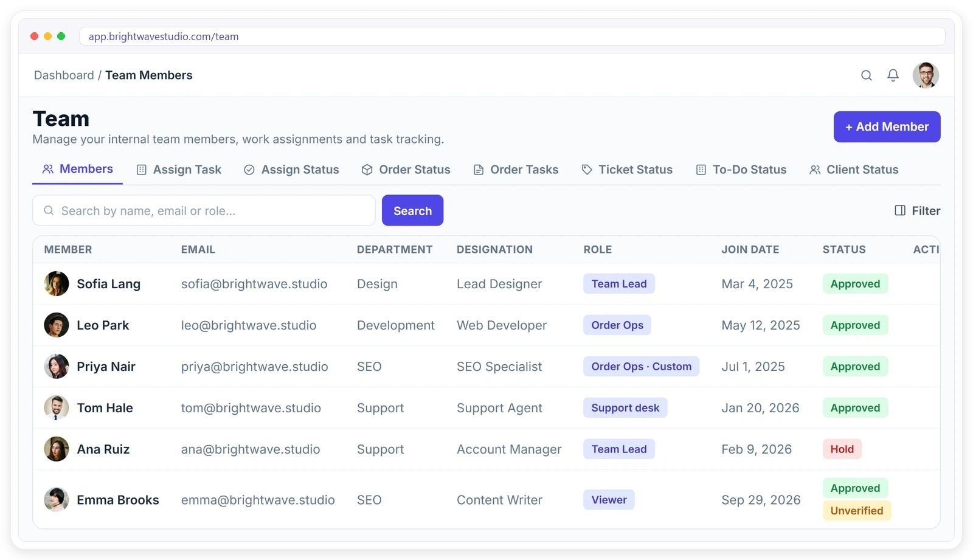Open the Order Status tab
973x560 pixels.
tap(406, 170)
